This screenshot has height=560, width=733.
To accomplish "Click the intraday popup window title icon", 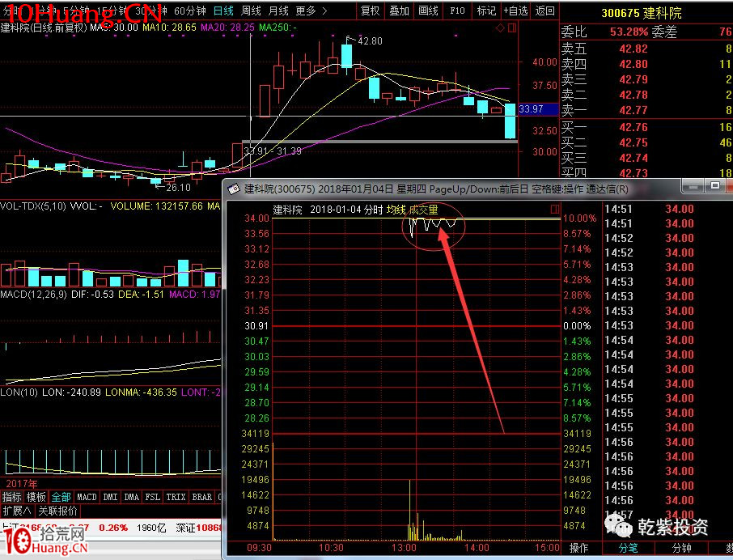I will (234, 189).
